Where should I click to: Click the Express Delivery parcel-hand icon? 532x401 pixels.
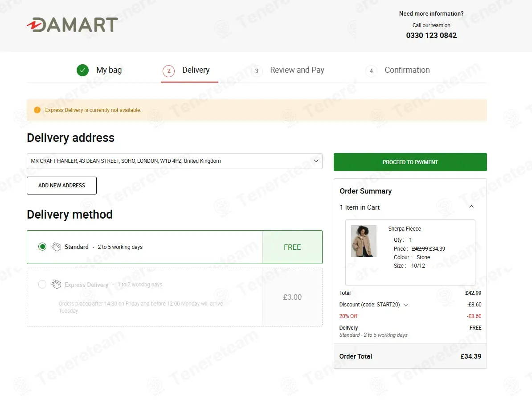click(56, 284)
